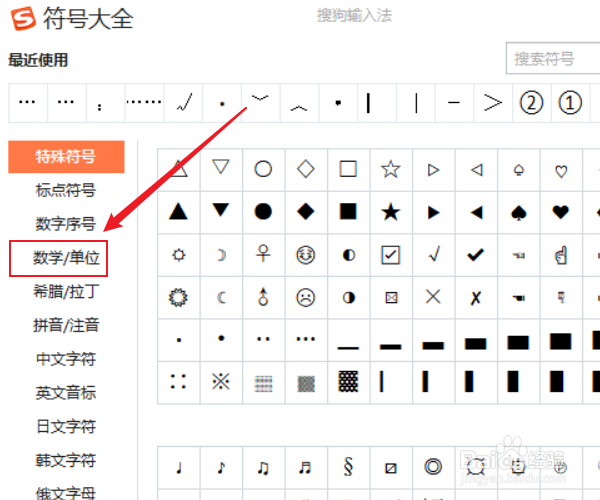Insert the solid inverted triangle symbol
This screenshot has width=600, height=500.
coord(221,212)
